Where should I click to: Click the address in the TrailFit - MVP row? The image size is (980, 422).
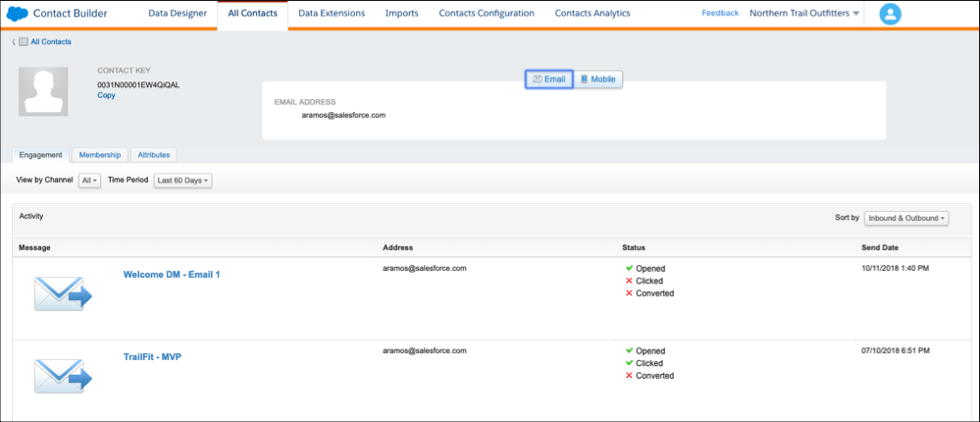click(425, 350)
